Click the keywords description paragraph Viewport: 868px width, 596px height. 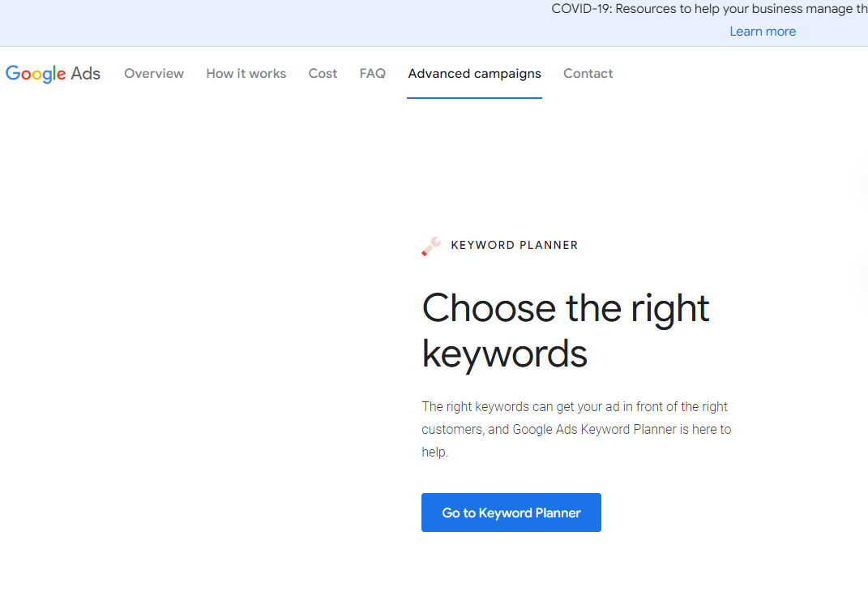tap(576, 429)
